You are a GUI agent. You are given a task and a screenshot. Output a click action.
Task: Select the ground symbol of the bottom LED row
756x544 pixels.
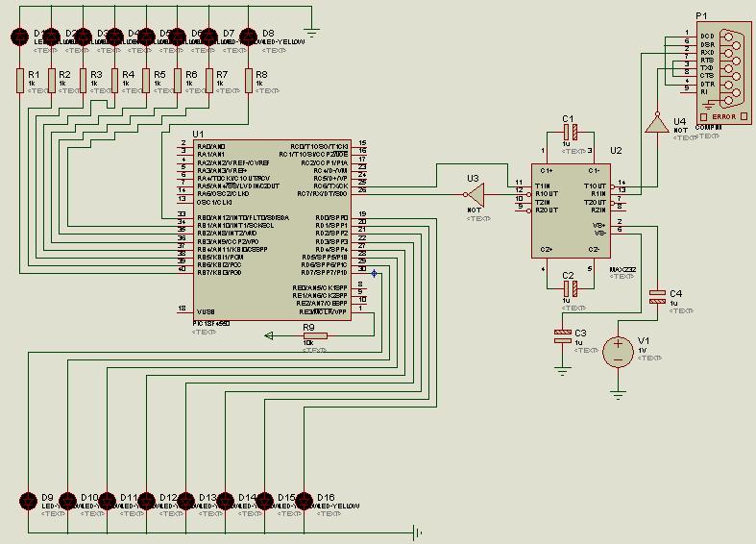click(418, 532)
